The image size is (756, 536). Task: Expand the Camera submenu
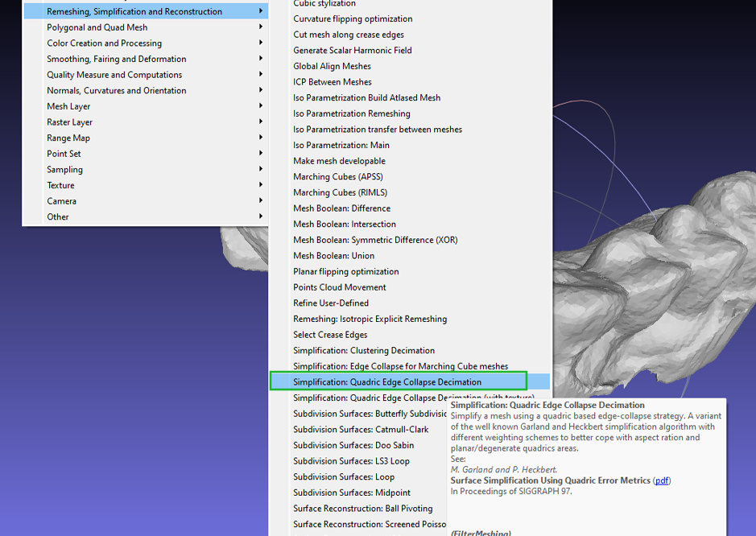(x=60, y=200)
